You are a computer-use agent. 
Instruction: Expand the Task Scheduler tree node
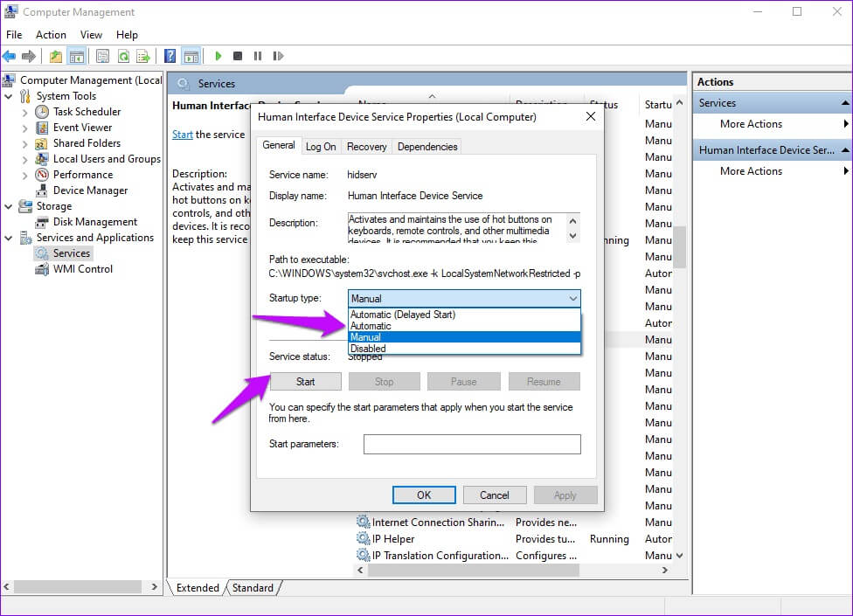(25, 113)
